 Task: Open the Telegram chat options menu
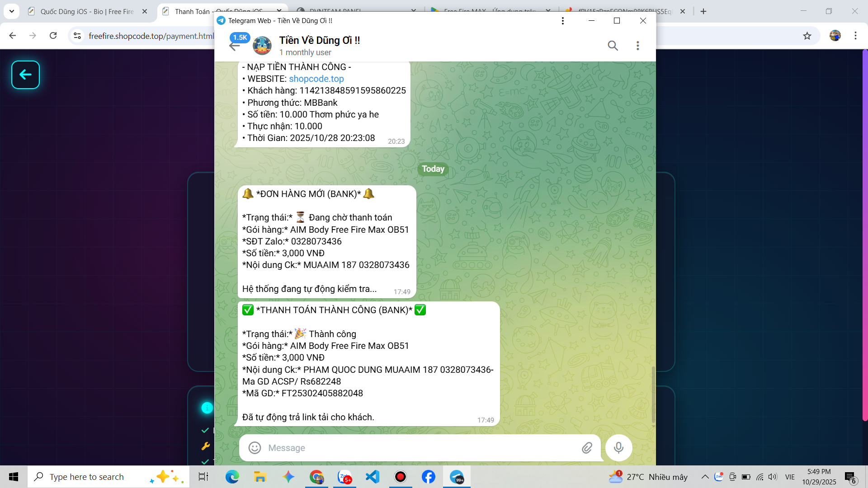tap(637, 46)
